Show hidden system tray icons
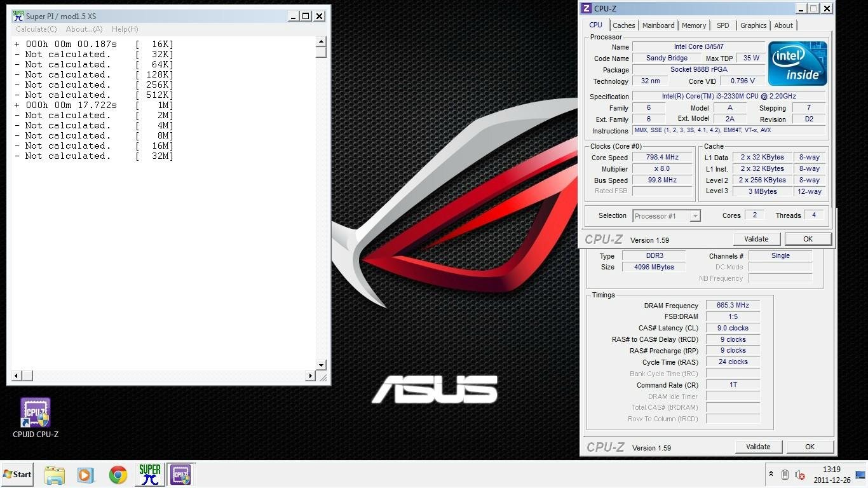 click(x=771, y=475)
